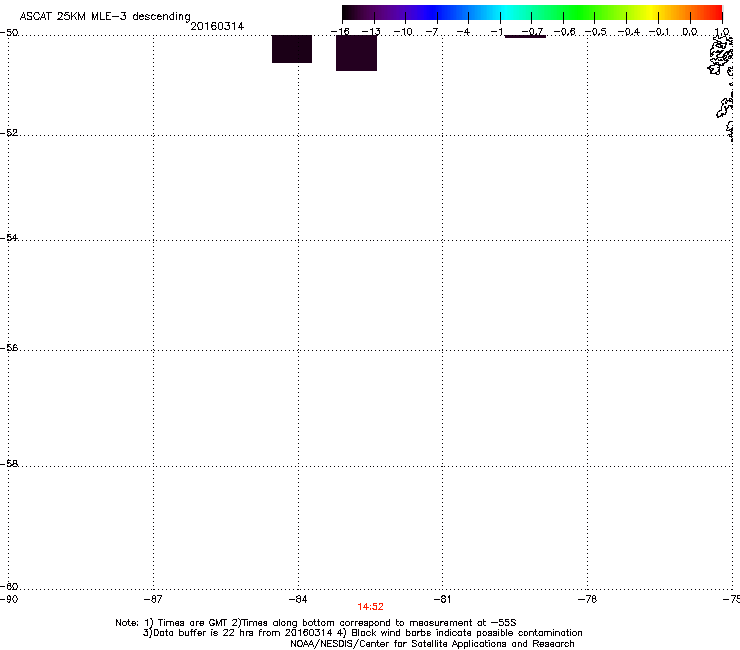Click the -0.7 color bar label

tap(532, 32)
